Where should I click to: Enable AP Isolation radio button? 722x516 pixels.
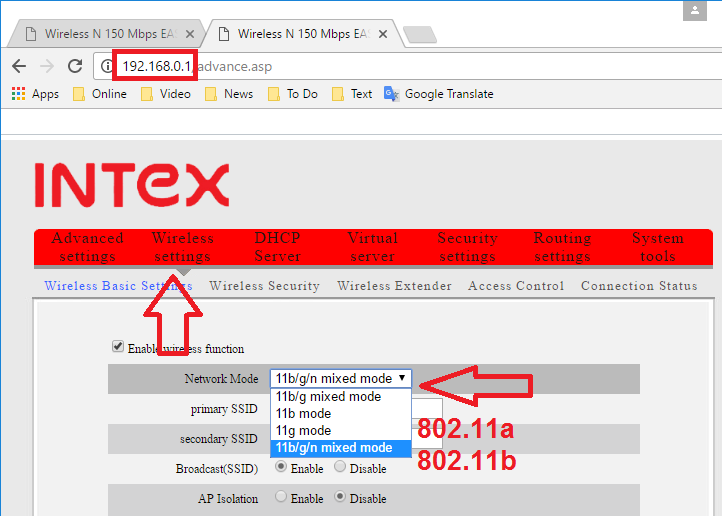point(280,497)
